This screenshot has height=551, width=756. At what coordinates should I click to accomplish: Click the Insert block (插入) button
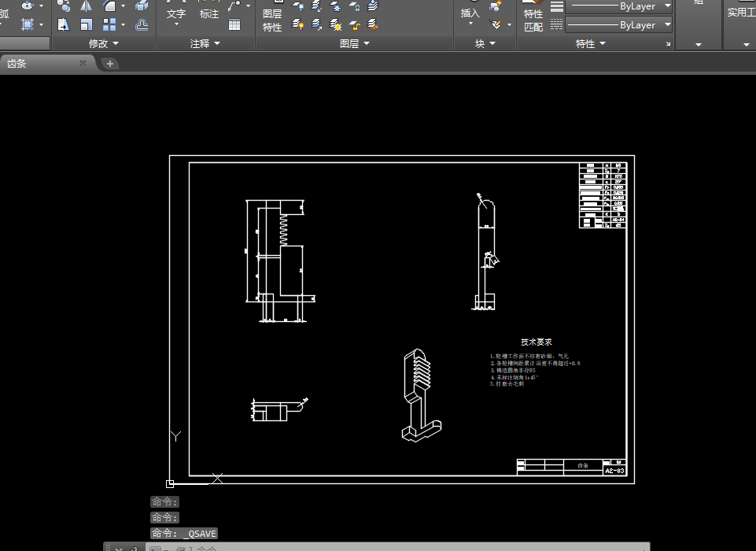coord(470,13)
